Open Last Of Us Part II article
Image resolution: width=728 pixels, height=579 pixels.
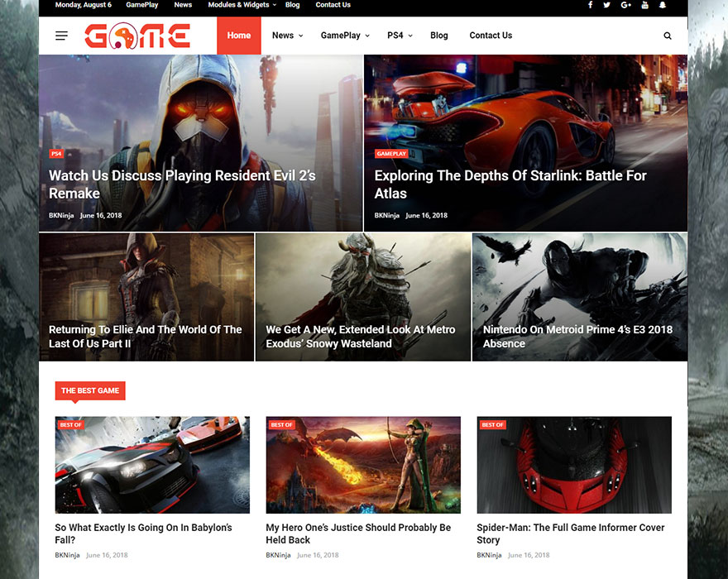(146, 337)
